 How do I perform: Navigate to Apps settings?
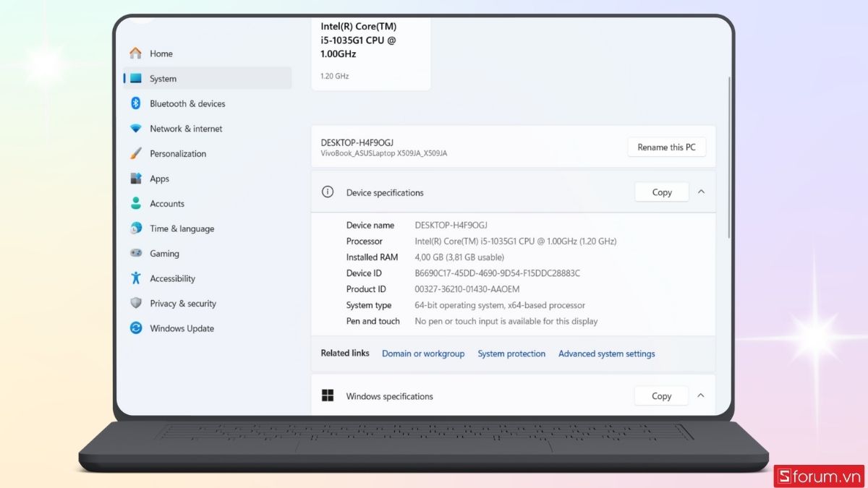tap(159, 179)
